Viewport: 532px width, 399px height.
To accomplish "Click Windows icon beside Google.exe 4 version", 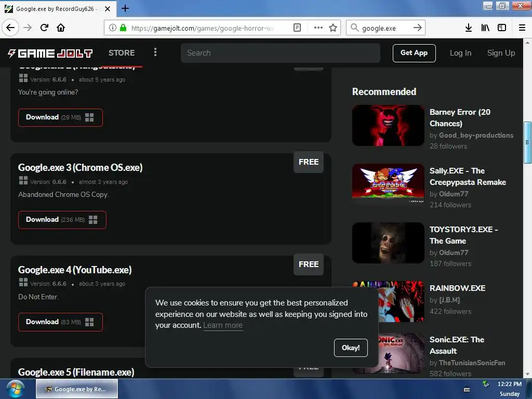I will pyautogui.click(x=23, y=282).
